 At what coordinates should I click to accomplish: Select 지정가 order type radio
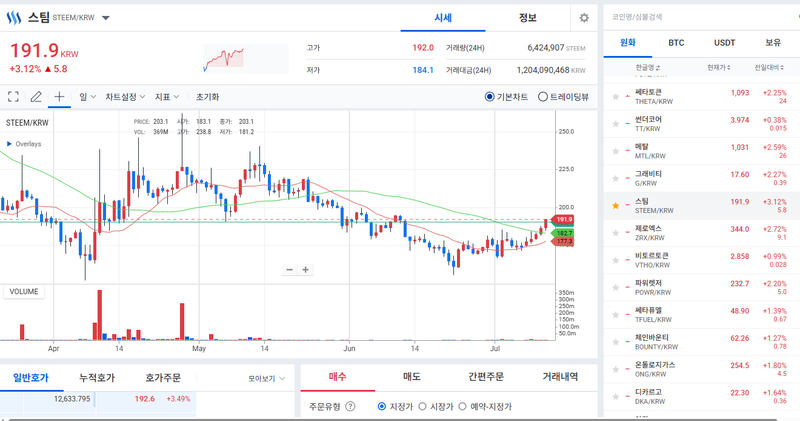pos(382,407)
